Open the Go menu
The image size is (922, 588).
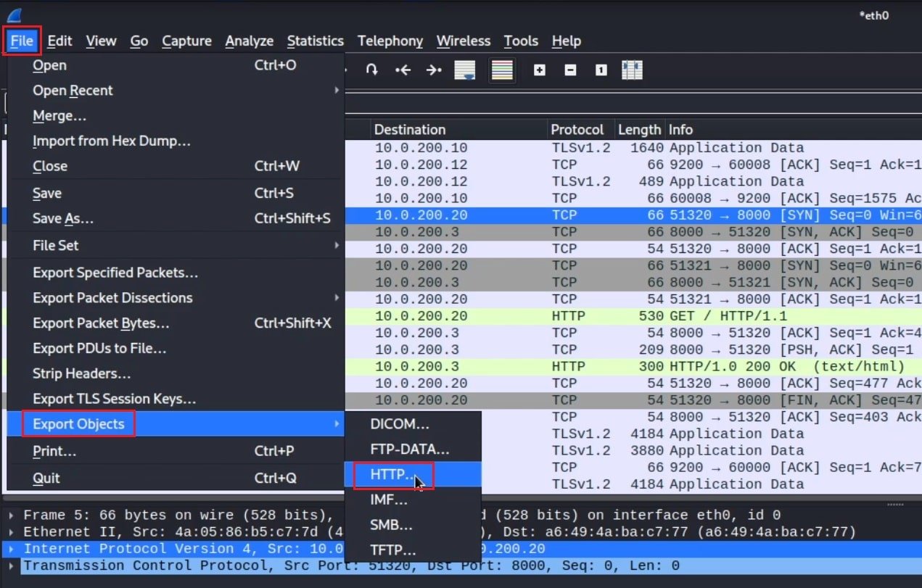(x=139, y=41)
